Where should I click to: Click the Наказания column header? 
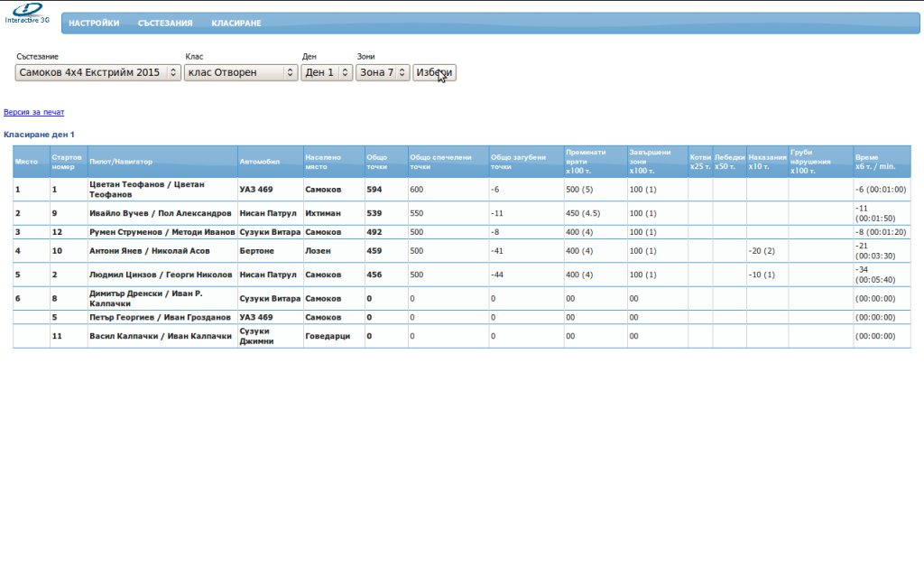click(767, 162)
